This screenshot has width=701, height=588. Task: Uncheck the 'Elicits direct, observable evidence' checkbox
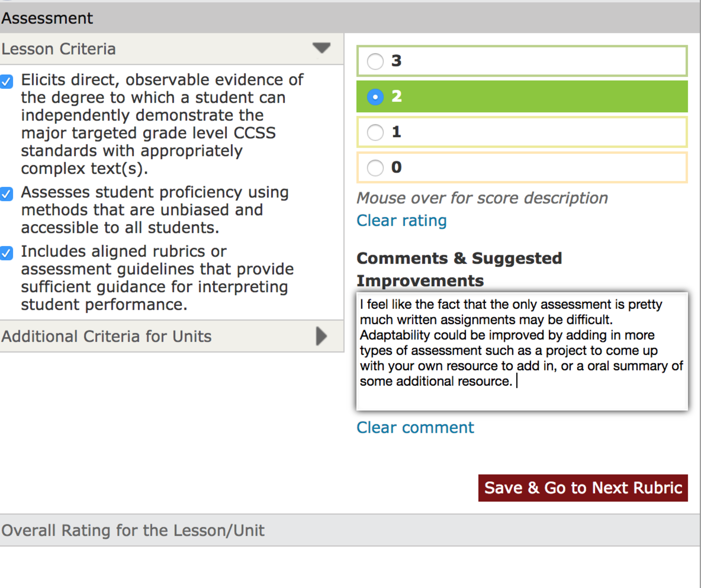pos(7,82)
